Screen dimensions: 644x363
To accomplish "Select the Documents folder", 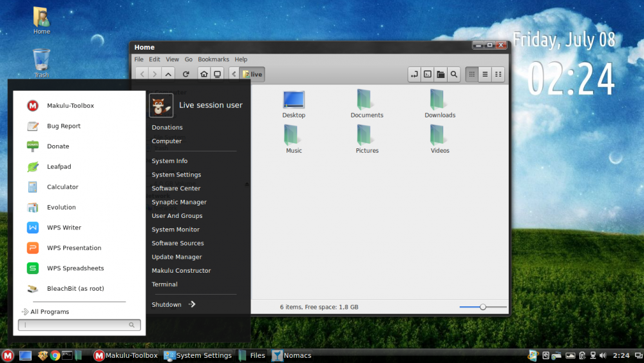I will point(367,104).
